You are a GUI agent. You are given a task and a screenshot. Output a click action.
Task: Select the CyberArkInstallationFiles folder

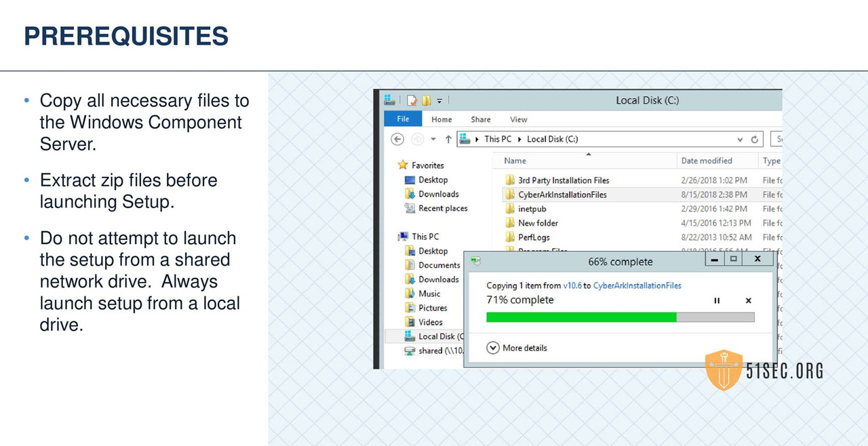pyautogui.click(x=562, y=195)
